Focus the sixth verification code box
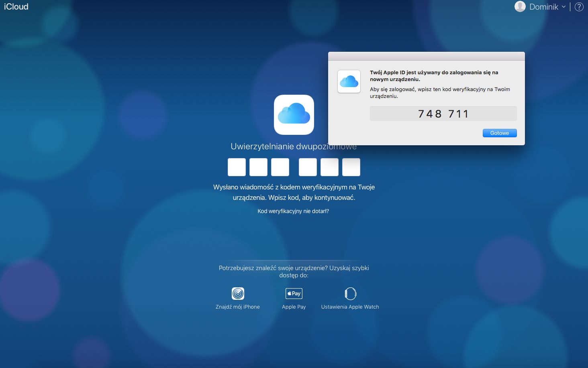This screenshot has height=368, width=588. (x=351, y=167)
